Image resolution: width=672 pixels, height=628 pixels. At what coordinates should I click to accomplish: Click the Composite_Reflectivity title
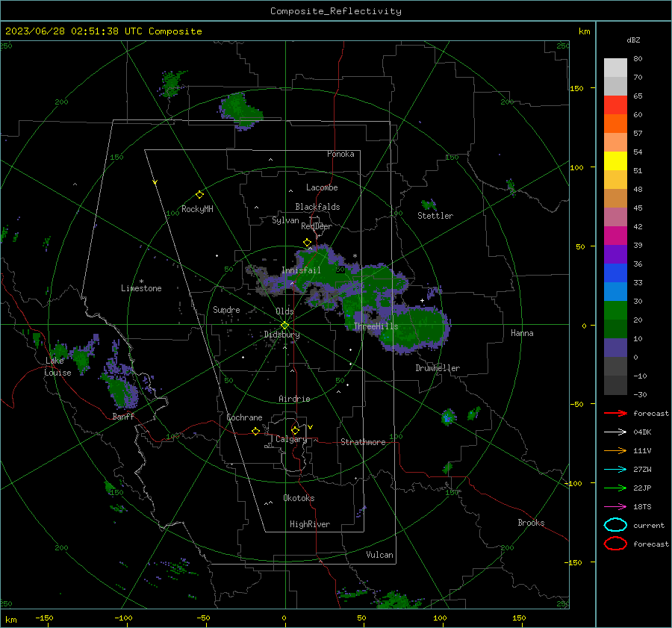(x=336, y=11)
